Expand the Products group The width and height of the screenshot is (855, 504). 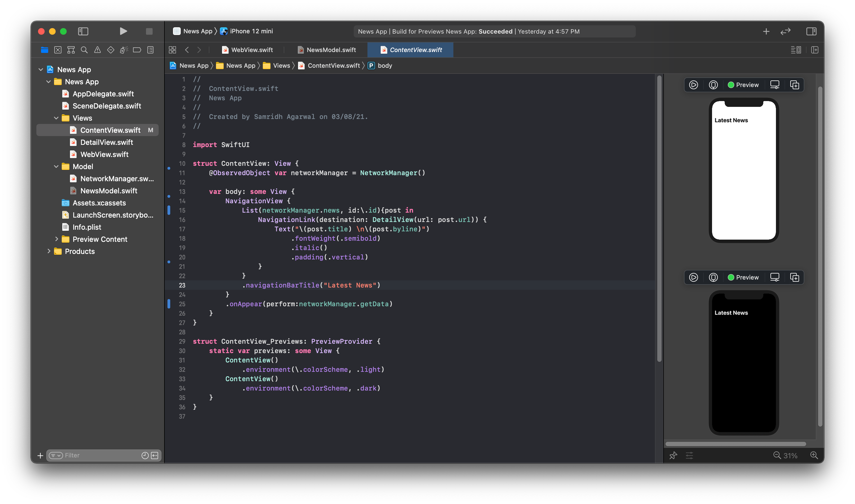point(49,251)
